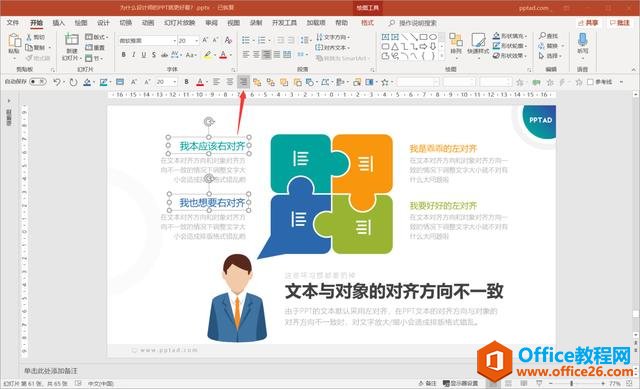Switch to the 设计 Design tab

click(x=103, y=23)
